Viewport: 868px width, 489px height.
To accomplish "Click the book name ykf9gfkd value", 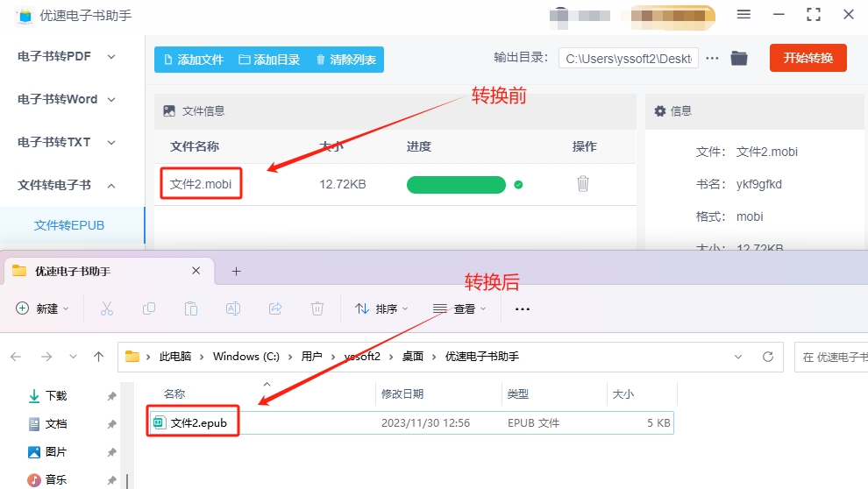I will tap(759, 184).
